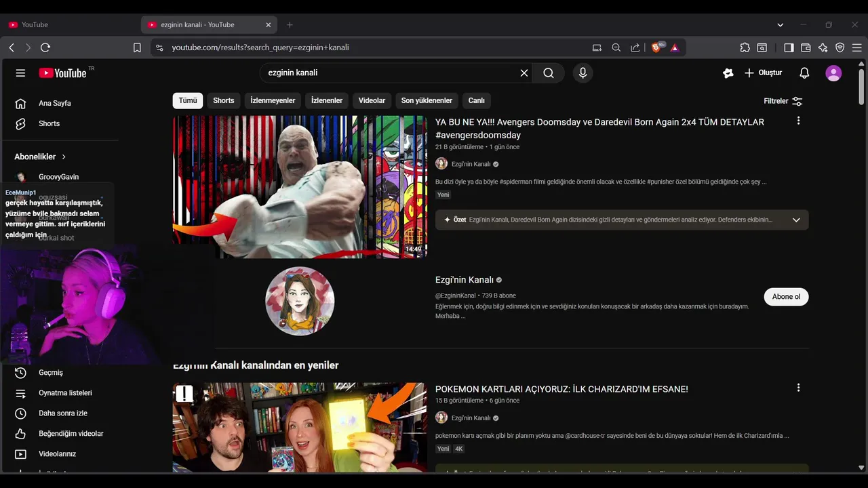Open the YouTube hamburger guide menu
The height and width of the screenshot is (488, 868).
pyautogui.click(x=20, y=73)
